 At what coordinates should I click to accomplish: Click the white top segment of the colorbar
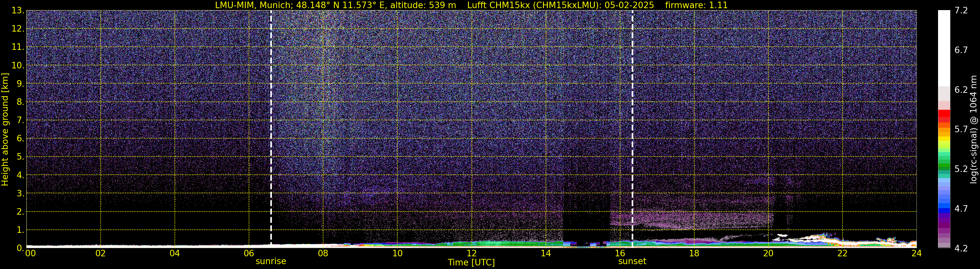pyautogui.click(x=944, y=49)
